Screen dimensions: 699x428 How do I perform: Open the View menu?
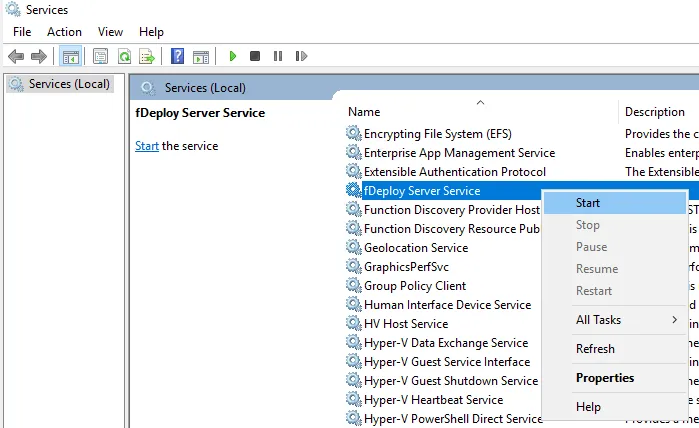pos(111,32)
